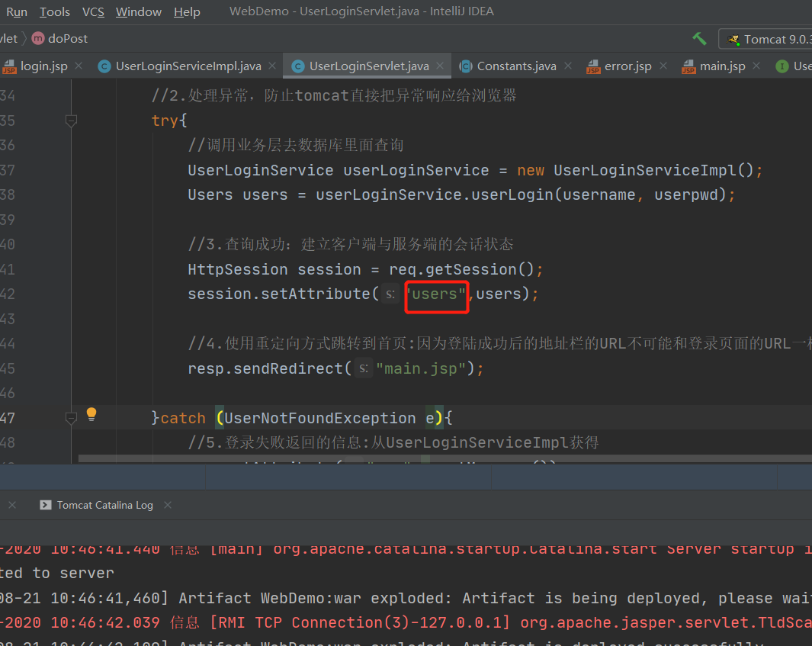812x646 pixels.
Task: Click the HttpSession type on line 41
Action: point(238,270)
